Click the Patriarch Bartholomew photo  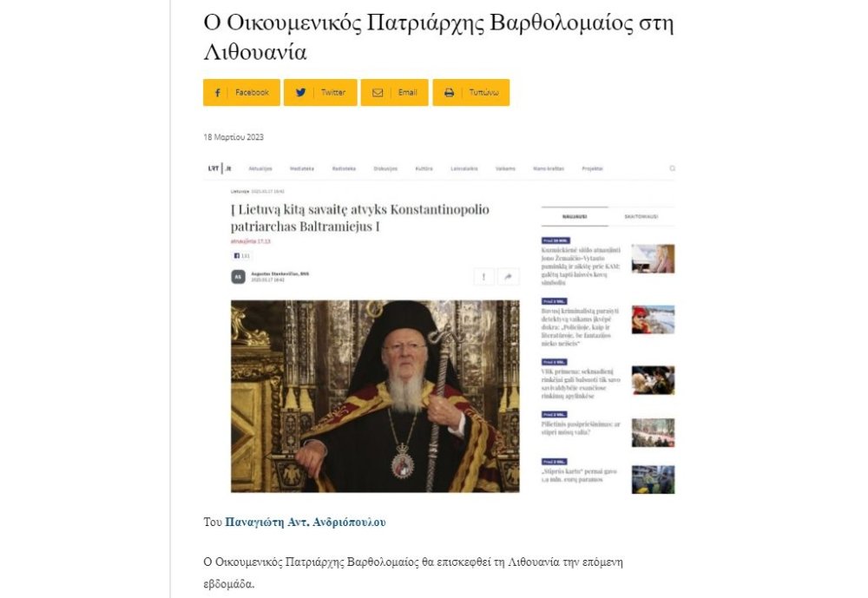tap(375, 396)
